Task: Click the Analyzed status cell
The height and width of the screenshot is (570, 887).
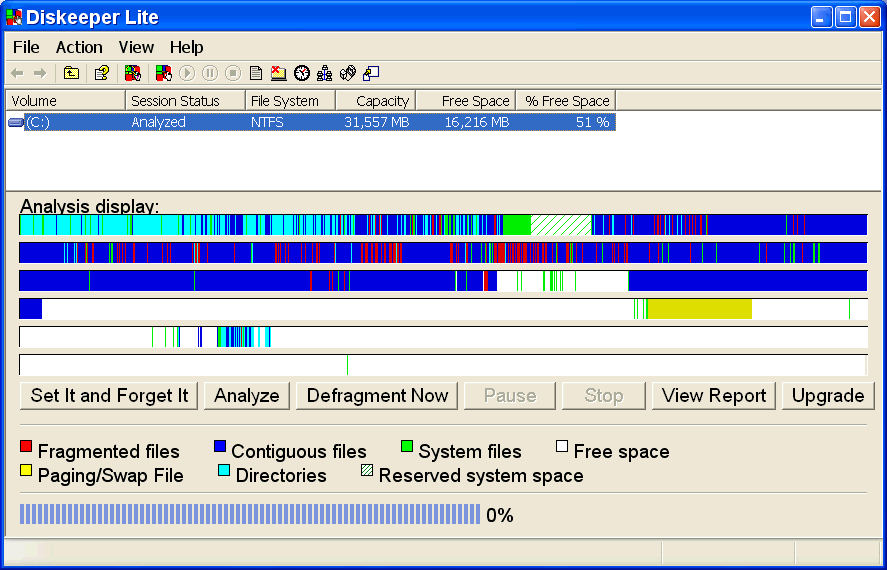Action: click(158, 122)
